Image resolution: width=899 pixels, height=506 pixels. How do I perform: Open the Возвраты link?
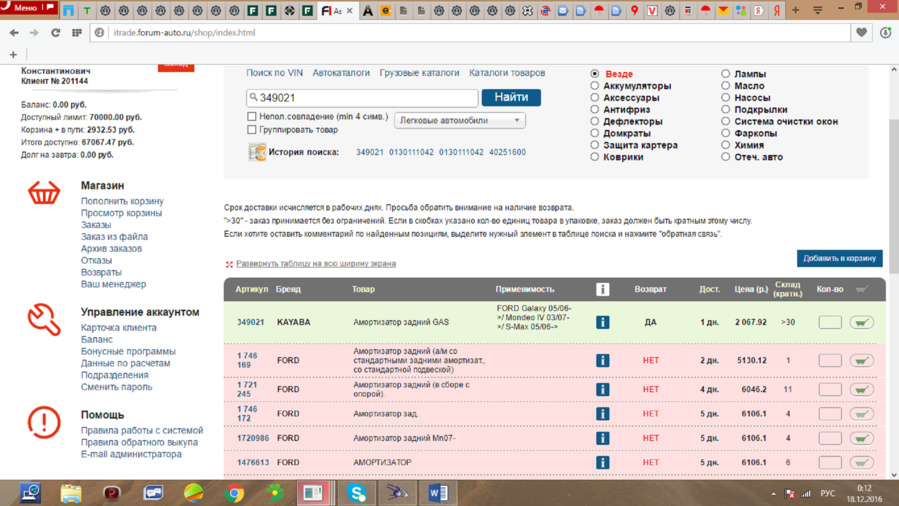click(101, 272)
